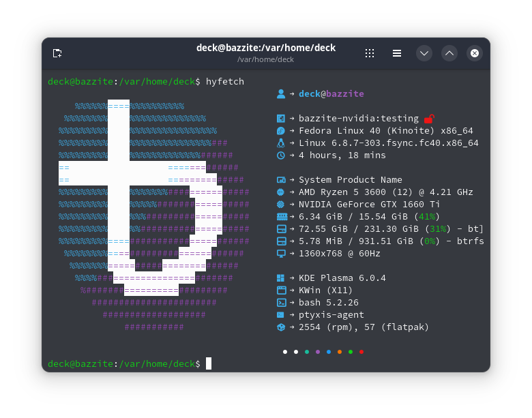Click the clock uptime icon

tap(280, 155)
